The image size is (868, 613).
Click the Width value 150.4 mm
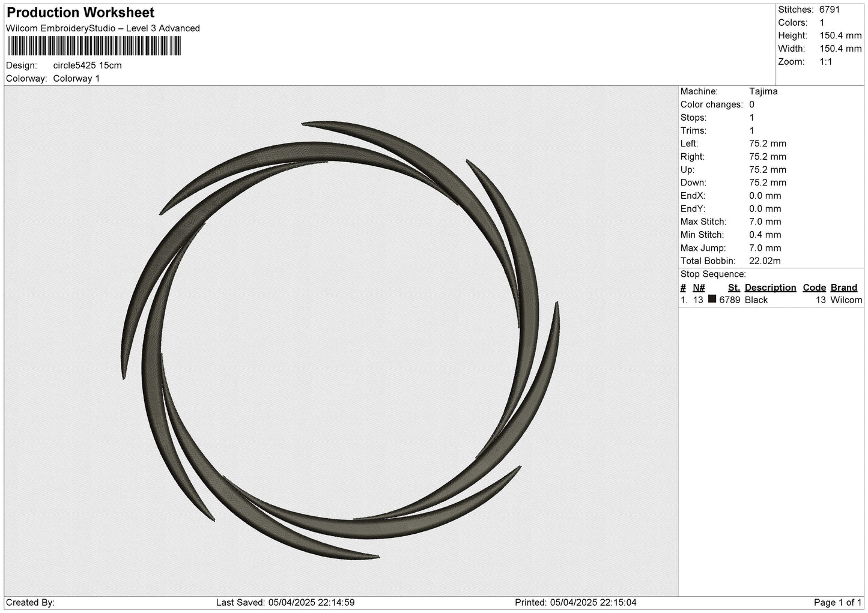(840, 49)
